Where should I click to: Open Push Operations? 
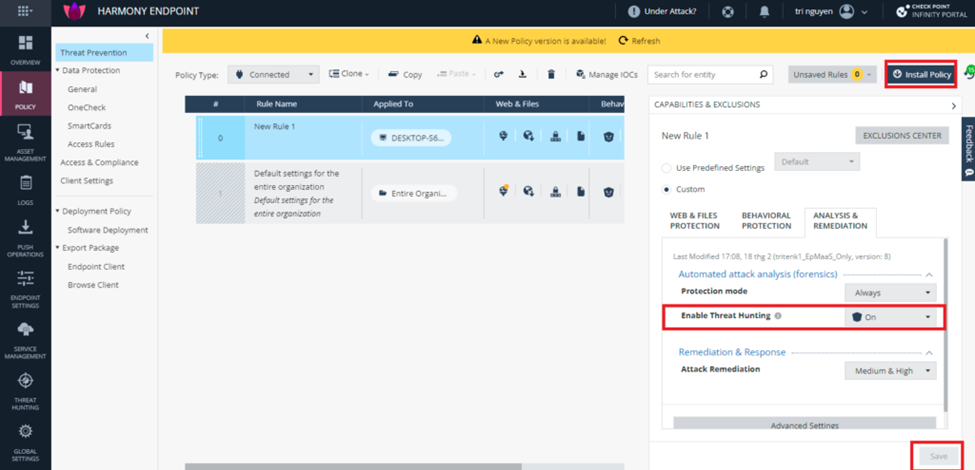coord(25,237)
